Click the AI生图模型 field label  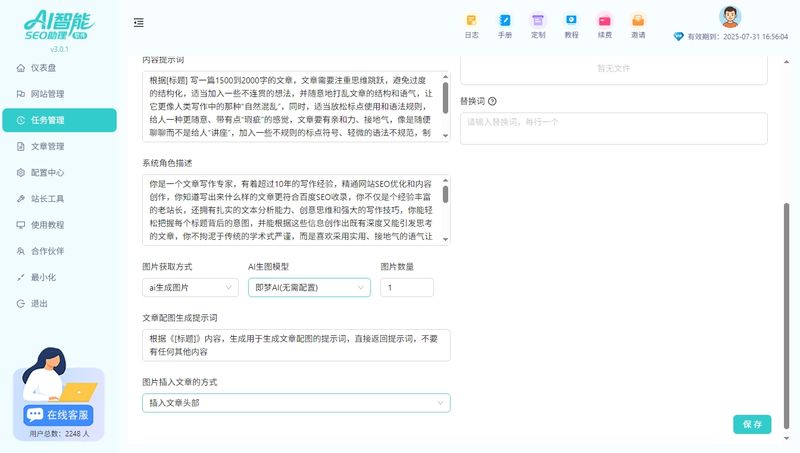pos(268,267)
